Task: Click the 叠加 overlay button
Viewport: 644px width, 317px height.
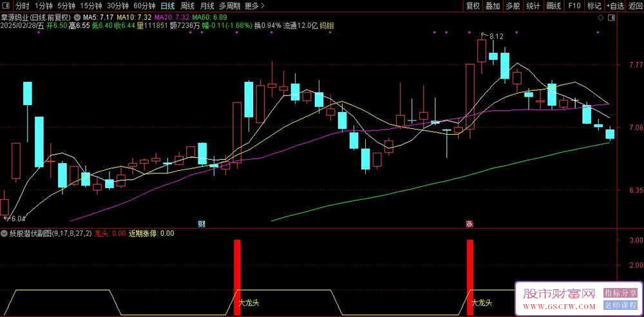Action: click(x=493, y=6)
